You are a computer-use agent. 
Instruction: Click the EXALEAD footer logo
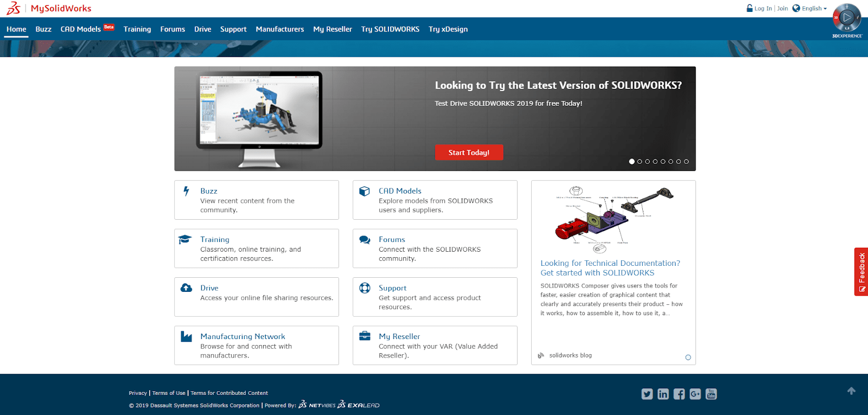[359, 405]
